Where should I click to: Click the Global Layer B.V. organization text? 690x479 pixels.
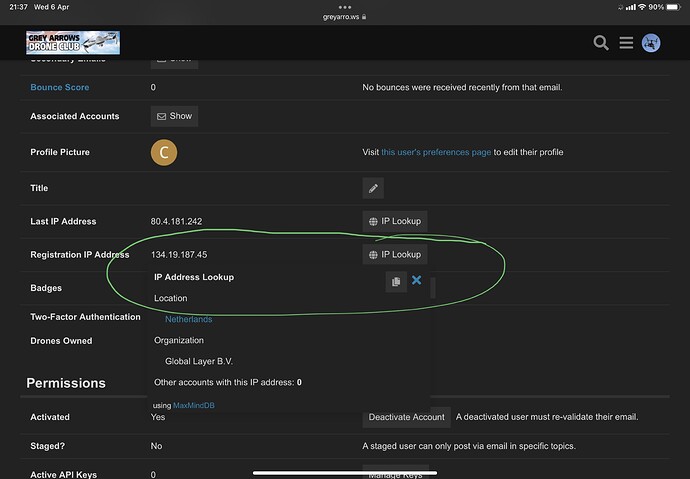tap(199, 362)
